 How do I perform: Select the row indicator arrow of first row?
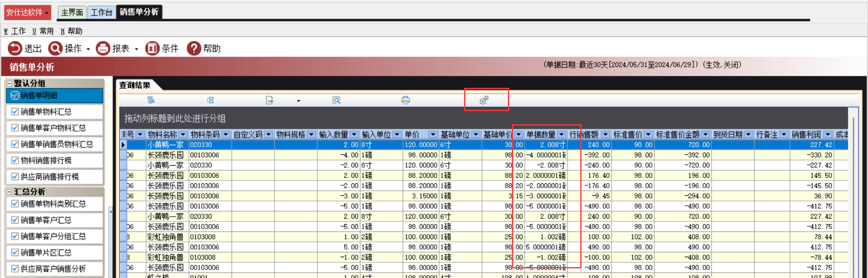point(123,145)
